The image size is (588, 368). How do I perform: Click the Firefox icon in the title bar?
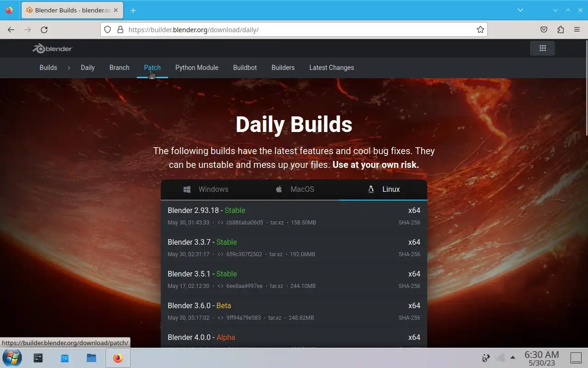(9, 10)
